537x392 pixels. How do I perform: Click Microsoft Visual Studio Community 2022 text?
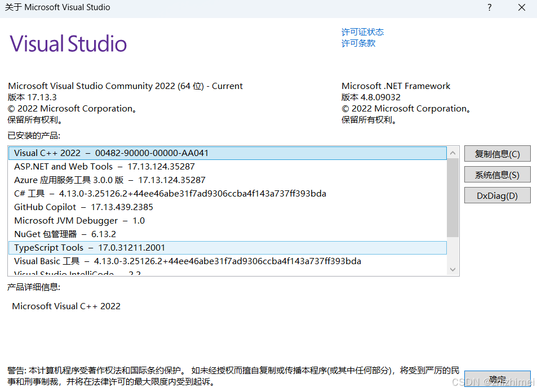(125, 86)
